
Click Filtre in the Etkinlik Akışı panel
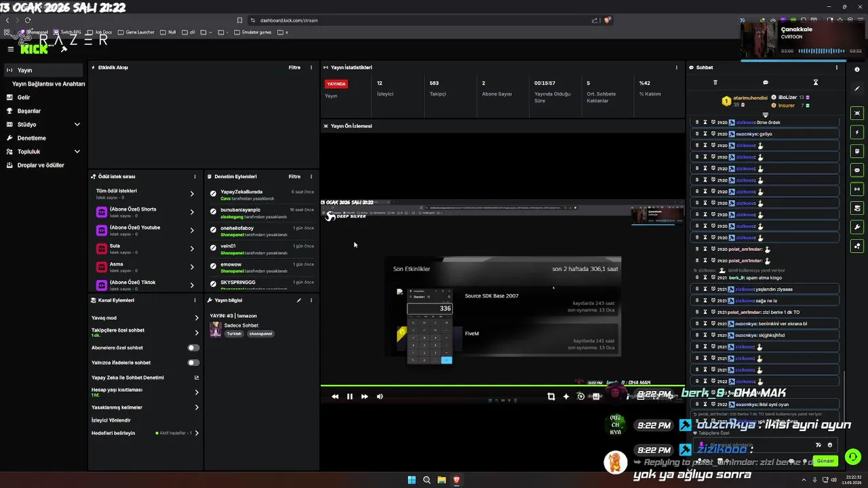tap(294, 68)
